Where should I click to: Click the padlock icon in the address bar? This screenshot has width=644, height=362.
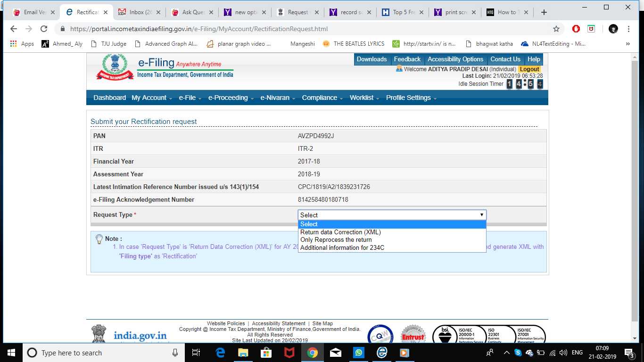[63, 28]
